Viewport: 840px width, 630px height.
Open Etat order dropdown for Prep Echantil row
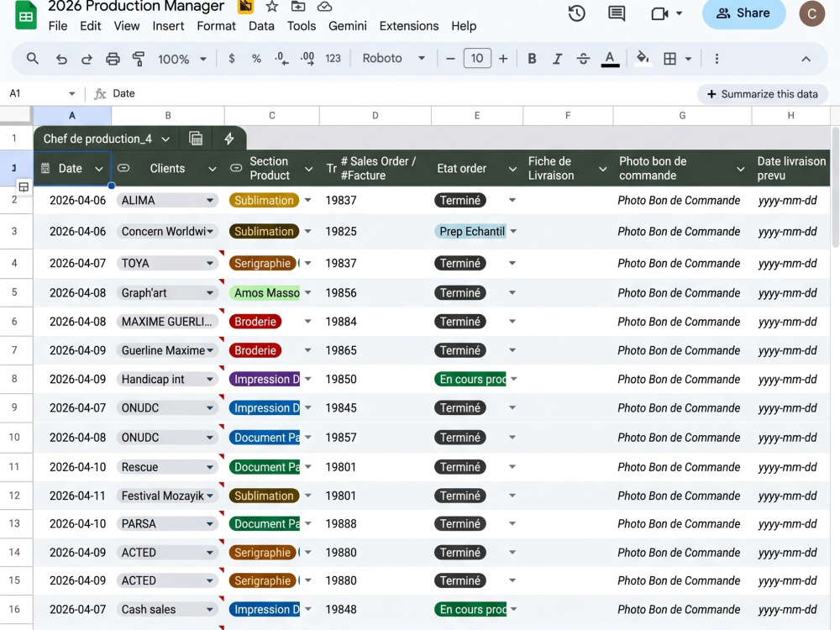tap(513, 232)
